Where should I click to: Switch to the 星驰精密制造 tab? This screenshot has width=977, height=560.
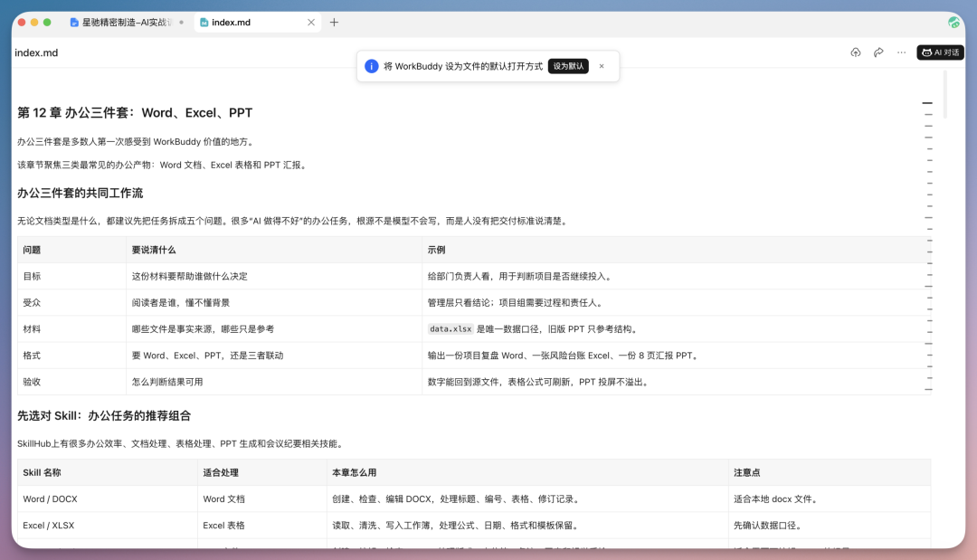[128, 23]
